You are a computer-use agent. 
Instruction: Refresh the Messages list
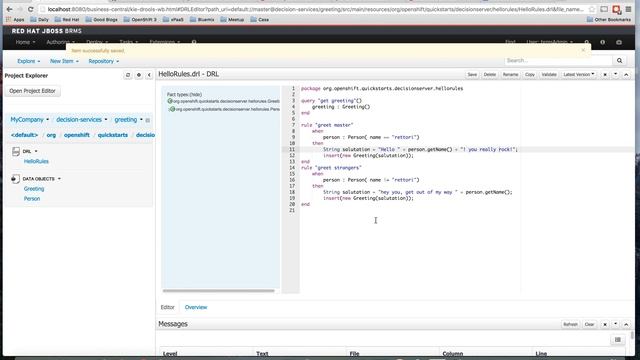570,324
